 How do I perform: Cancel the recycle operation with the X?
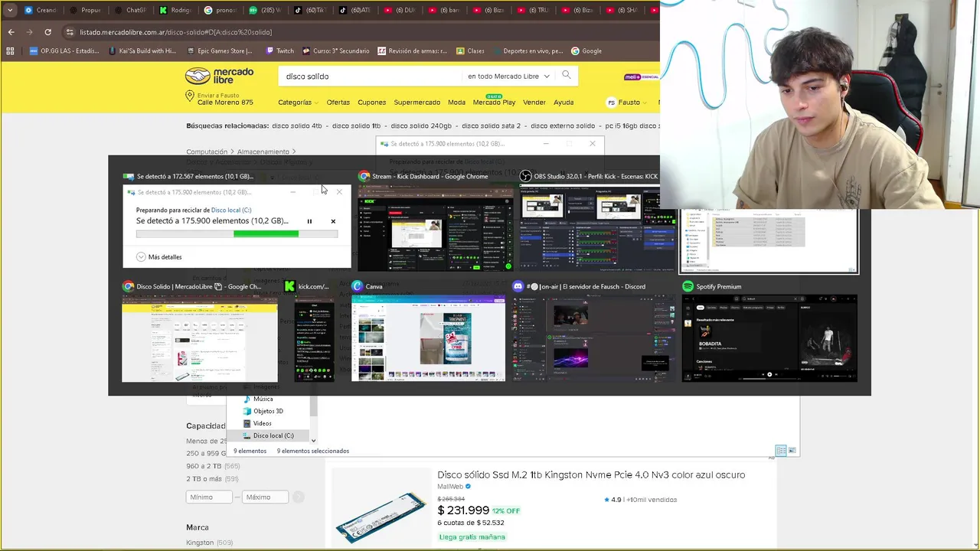point(333,221)
